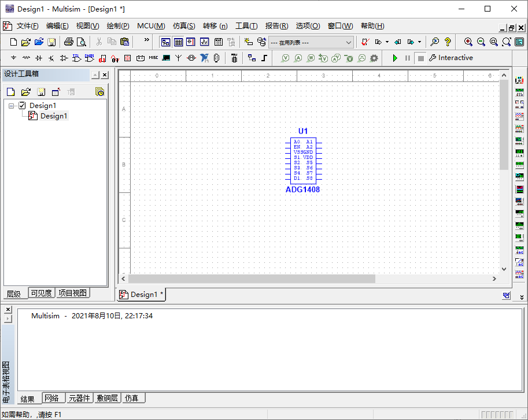Open the multimeter from the instruments toolbar
The width and height of the screenshot is (528, 420).
[519, 81]
